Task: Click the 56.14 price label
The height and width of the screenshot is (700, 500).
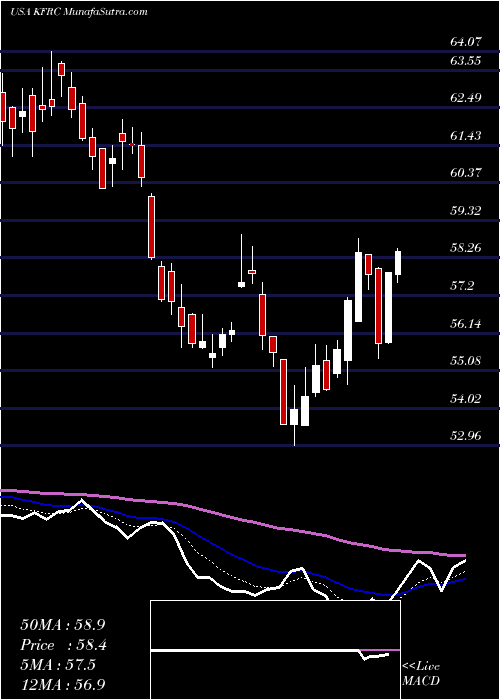Action: coord(466,323)
